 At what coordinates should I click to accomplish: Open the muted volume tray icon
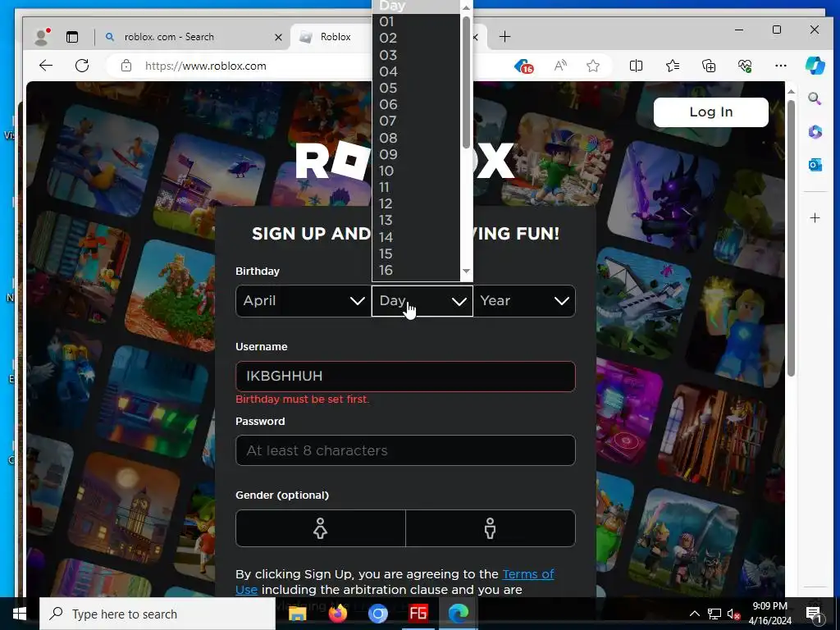point(733,614)
